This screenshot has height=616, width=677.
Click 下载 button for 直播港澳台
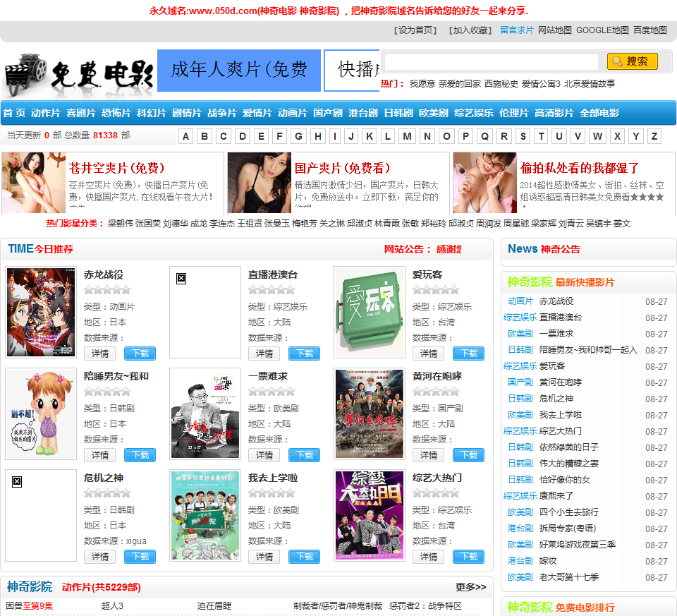coord(305,354)
